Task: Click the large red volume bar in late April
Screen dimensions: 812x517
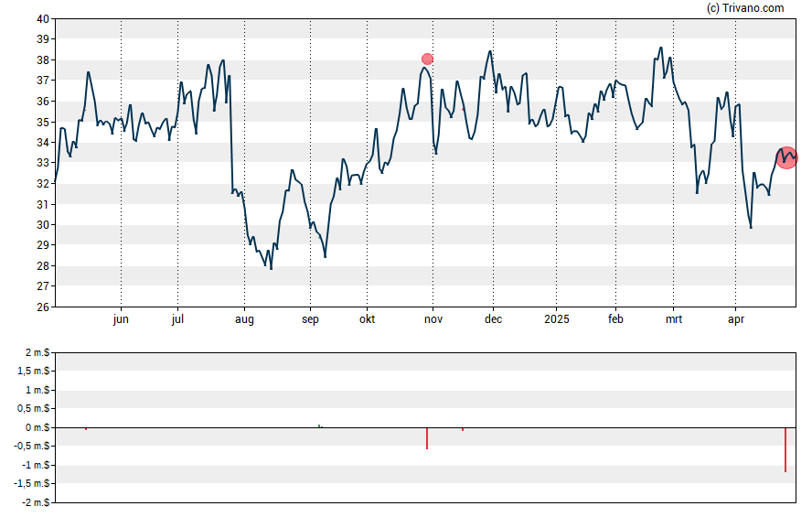Action: tap(785, 449)
